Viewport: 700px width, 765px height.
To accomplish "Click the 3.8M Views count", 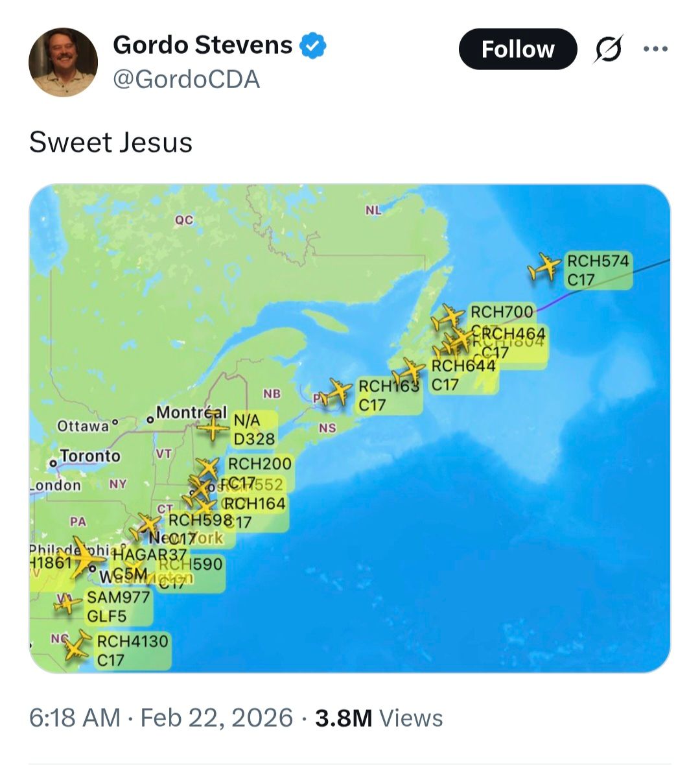I will [379, 718].
